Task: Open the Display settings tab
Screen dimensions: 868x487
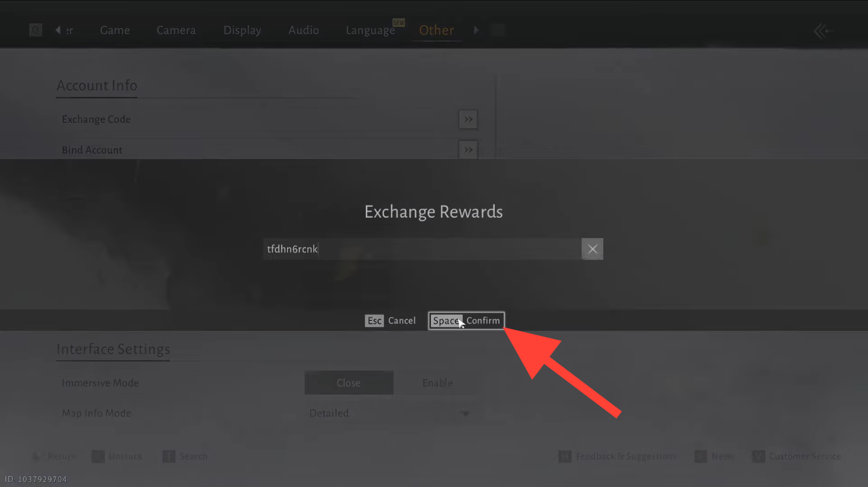Action: click(242, 30)
